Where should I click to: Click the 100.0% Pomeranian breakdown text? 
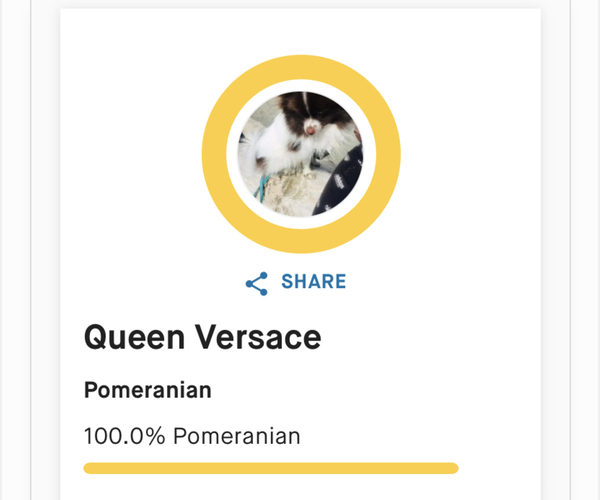pyautogui.click(x=192, y=436)
